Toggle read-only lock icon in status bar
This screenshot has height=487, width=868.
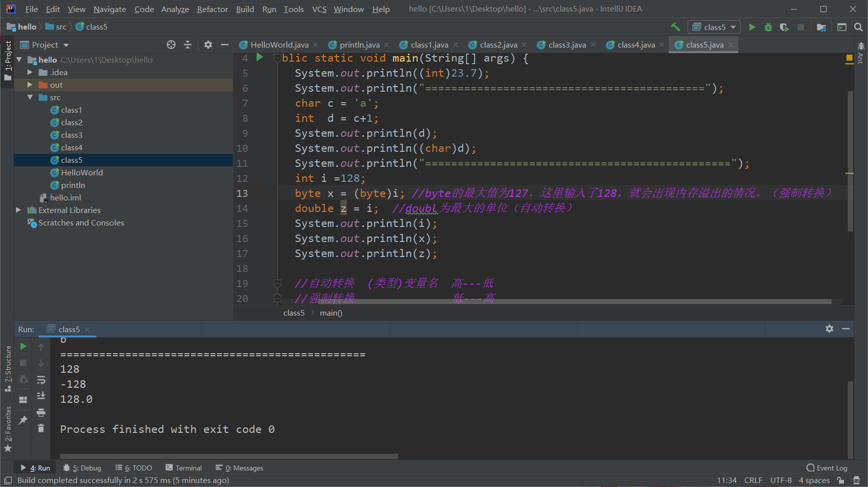tap(840, 480)
